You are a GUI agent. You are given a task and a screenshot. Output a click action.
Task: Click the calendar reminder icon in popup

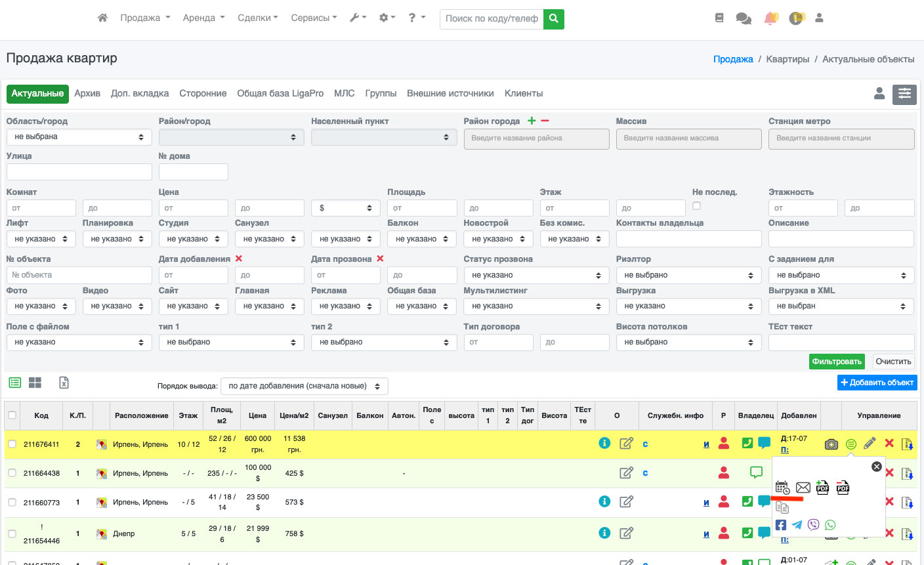782,488
